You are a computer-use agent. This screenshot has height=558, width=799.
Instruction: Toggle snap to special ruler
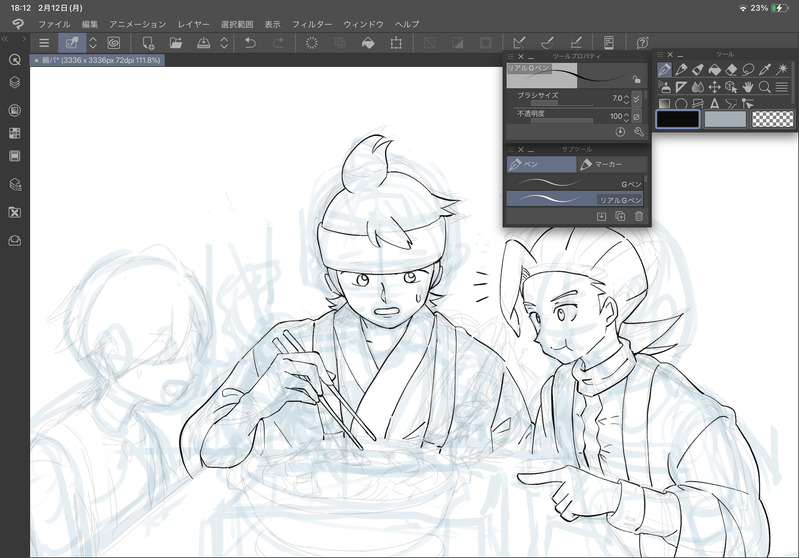point(547,43)
